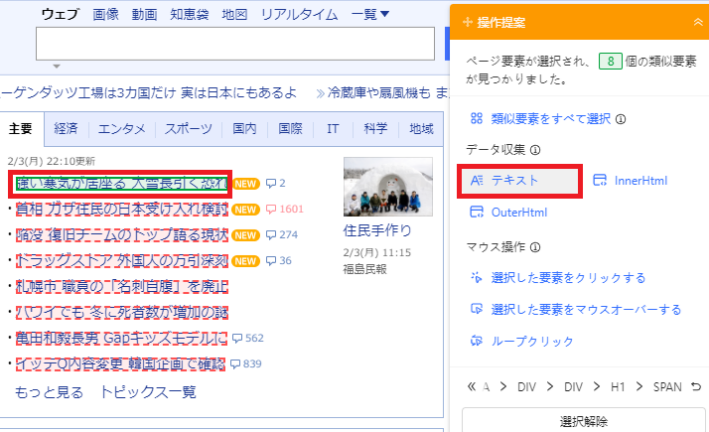Open the snow igloo group photo thumbnail
The image size is (709, 432).
point(388,187)
